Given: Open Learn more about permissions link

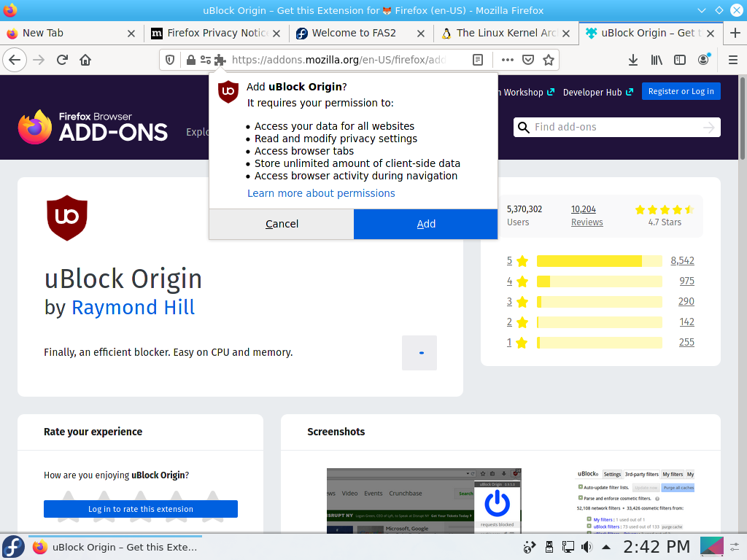Looking at the screenshot, I should point(321,193).
